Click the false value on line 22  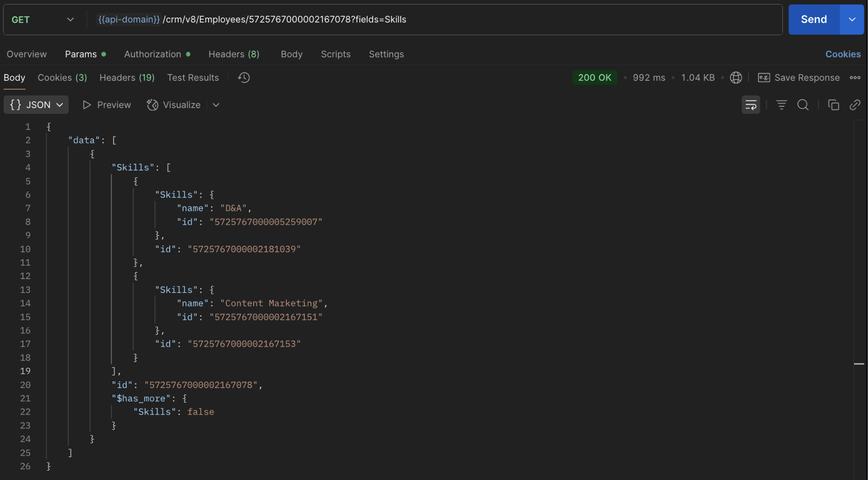201,412
